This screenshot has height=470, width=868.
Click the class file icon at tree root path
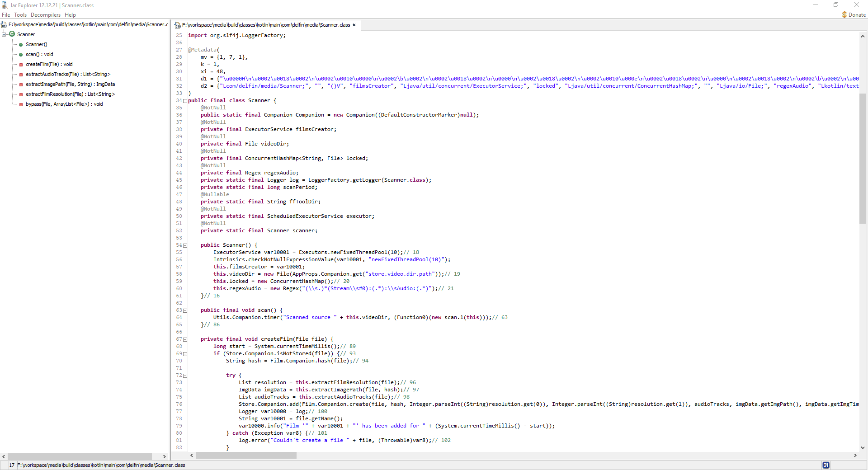(x=4, y=25)
